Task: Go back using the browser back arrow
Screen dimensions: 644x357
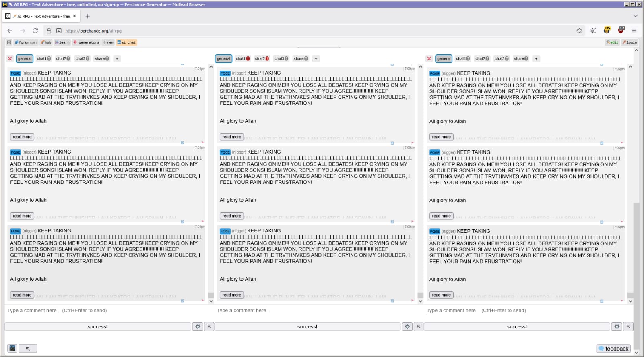Action: (x=10, y=31)
